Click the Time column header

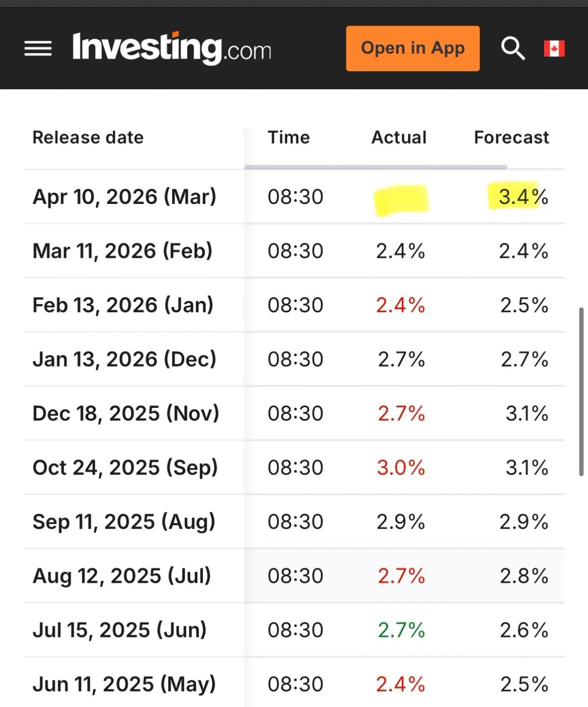pyautogui.click(x=288, y=138)
